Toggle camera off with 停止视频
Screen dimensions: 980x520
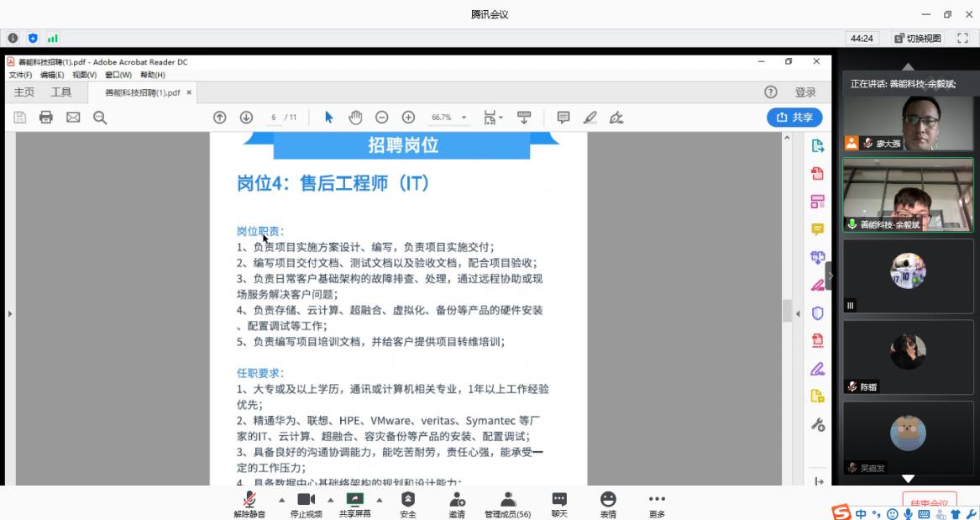pos(306,504)
